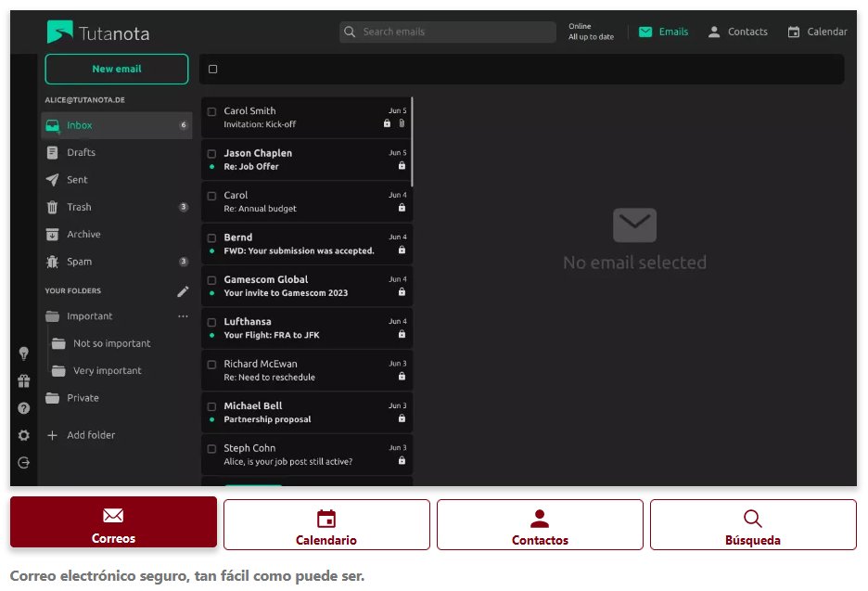Viewport: 868px width, 591px height.
Task: Click the 'All up to date' status
Action: coord(591,37)
